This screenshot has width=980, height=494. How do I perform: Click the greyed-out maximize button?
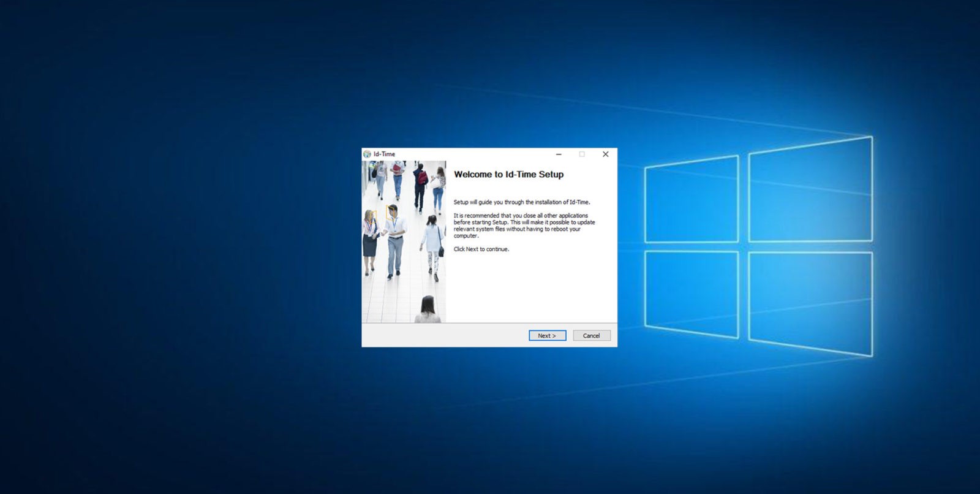point(582,154)
